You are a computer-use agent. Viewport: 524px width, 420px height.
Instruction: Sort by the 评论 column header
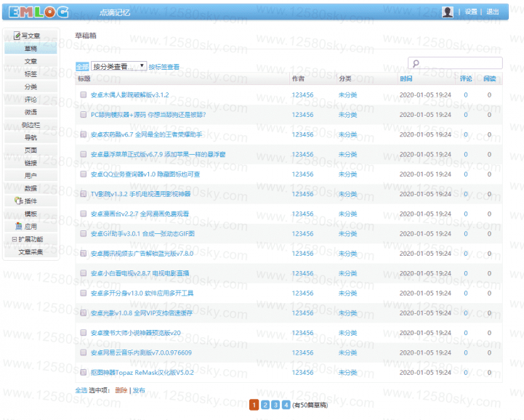pyautogui.click(x=466, y=78)
